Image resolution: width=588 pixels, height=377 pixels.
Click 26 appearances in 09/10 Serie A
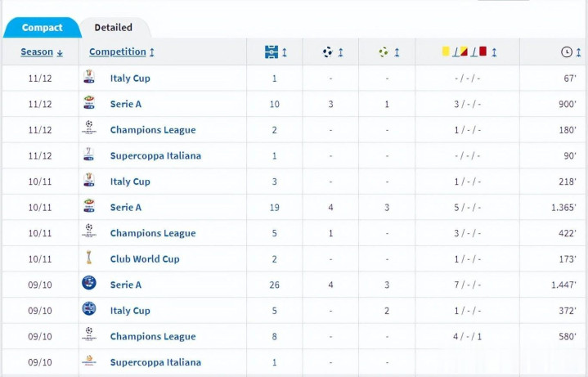pos(275,285)
